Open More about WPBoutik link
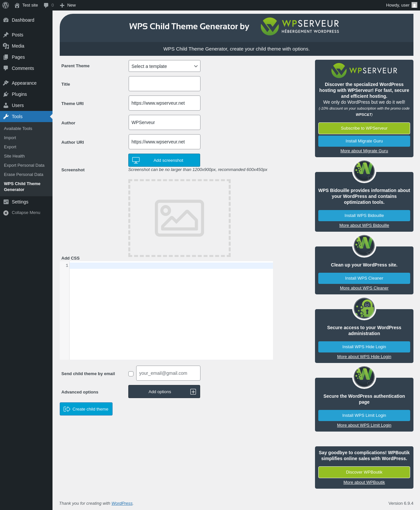 point(364,482)
